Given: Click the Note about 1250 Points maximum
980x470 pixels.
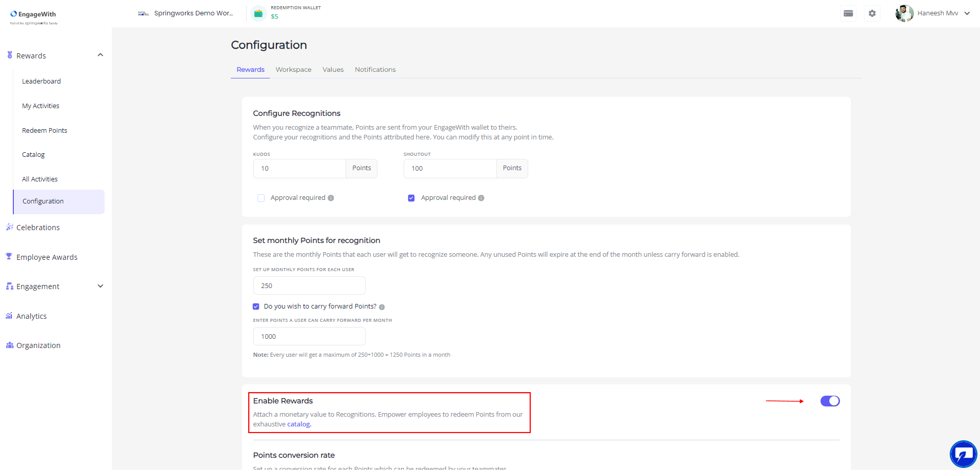Looking at the screenshot, I should pos(351,355).
